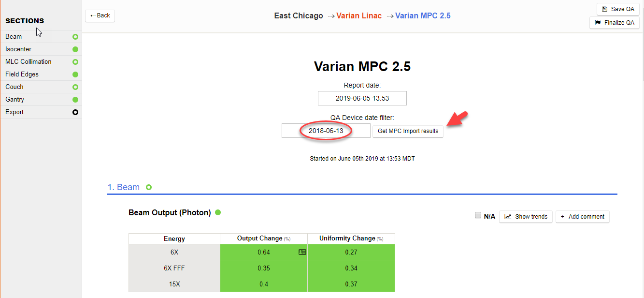Show trends for Beam Output
The image size is (644, 298).
[x=526, y=217]
